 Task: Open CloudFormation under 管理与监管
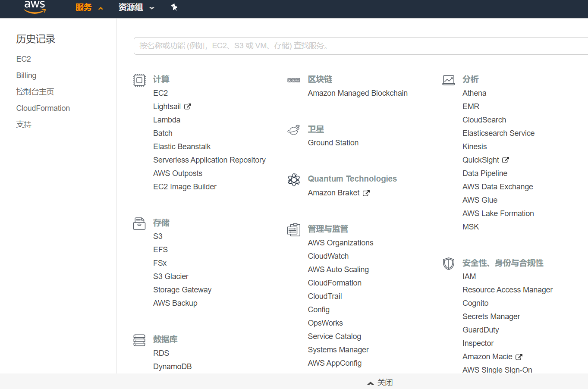pos(335,283)
